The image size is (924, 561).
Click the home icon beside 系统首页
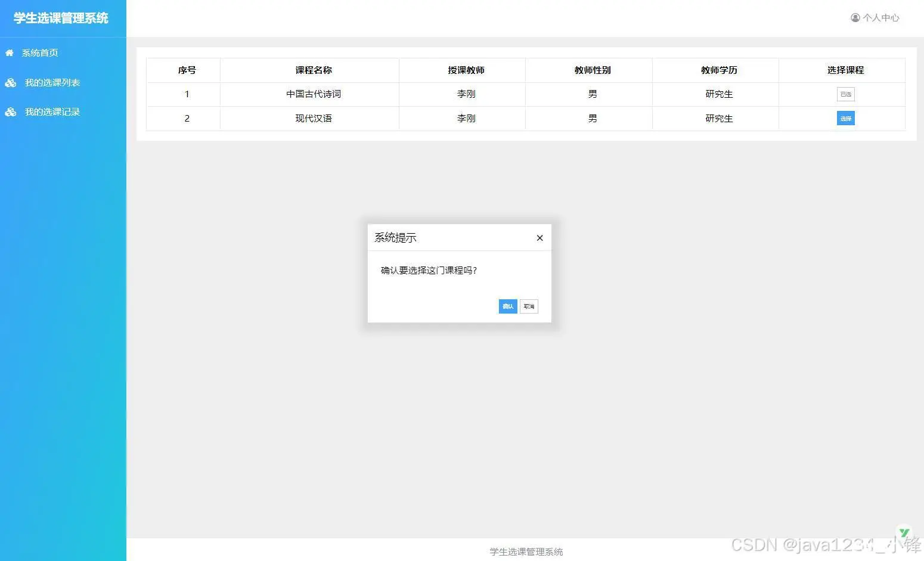pos(10,53)
